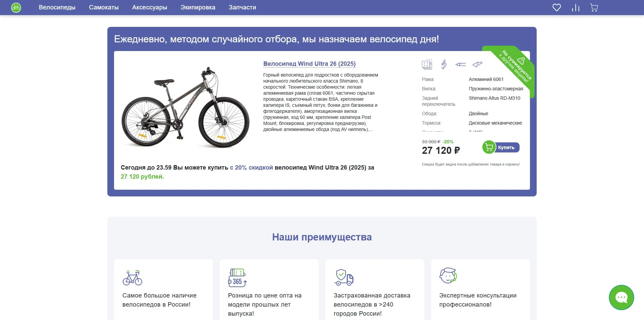Viewport: 644px width, 320px height.
Task: Click the price 27 120 ₽
Action: click(x=441, y=150)
